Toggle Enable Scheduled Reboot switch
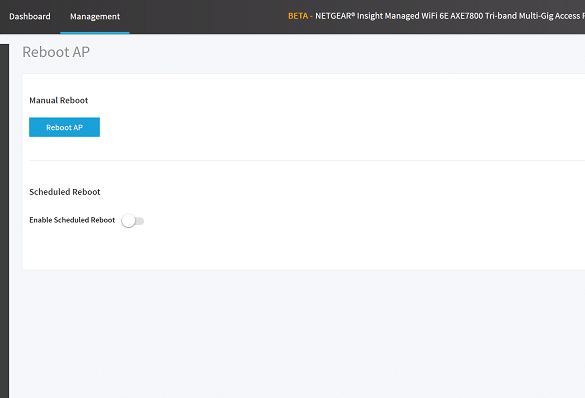 132,221
